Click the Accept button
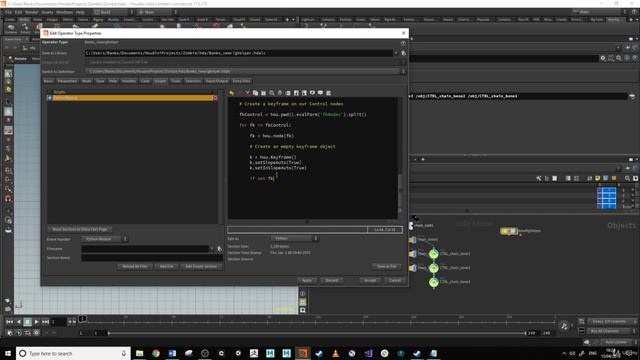The image size is (640, 360). (x=370, y=280)
